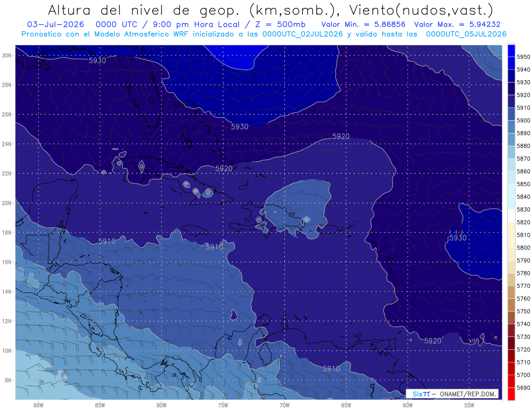Click initialization time '0000UTC_02JUL2026'
Screen dimensions: 532x411
pos(303,34)
